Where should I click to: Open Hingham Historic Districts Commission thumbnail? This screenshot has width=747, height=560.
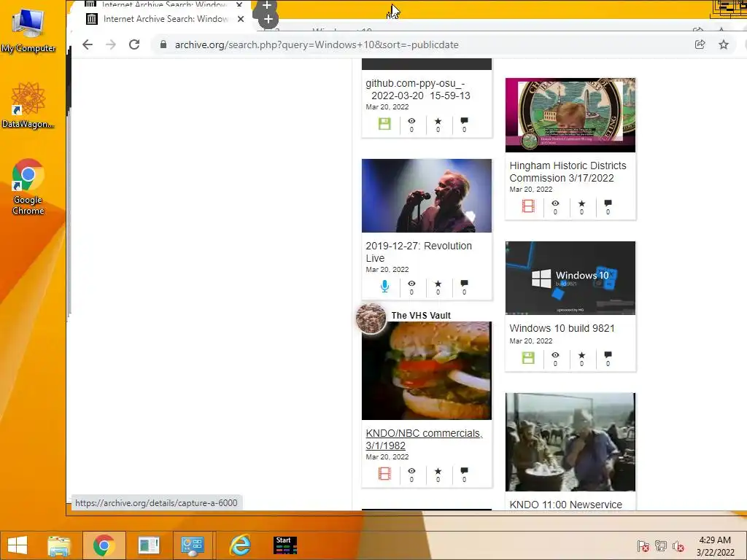[570, 115]
